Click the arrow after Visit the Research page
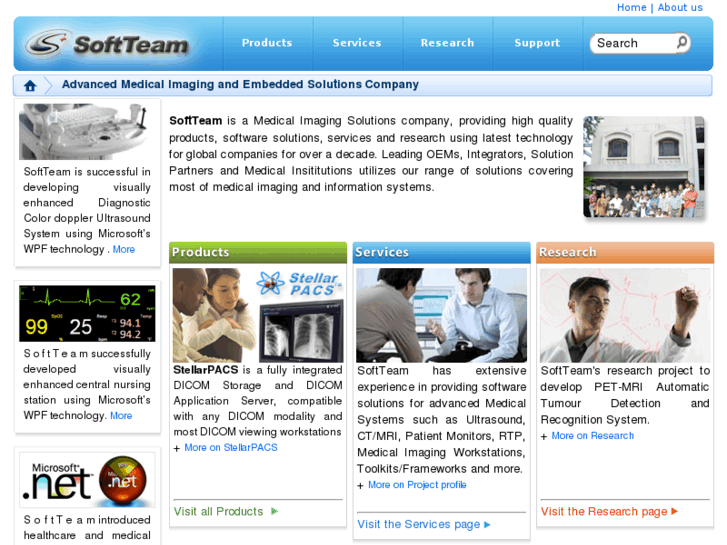 pos(675,511)
